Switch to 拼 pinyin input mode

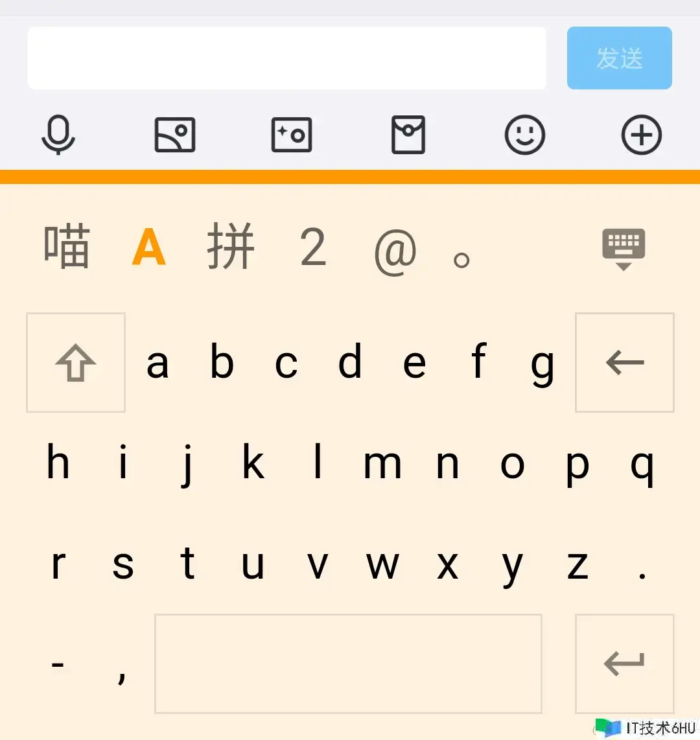231,246
